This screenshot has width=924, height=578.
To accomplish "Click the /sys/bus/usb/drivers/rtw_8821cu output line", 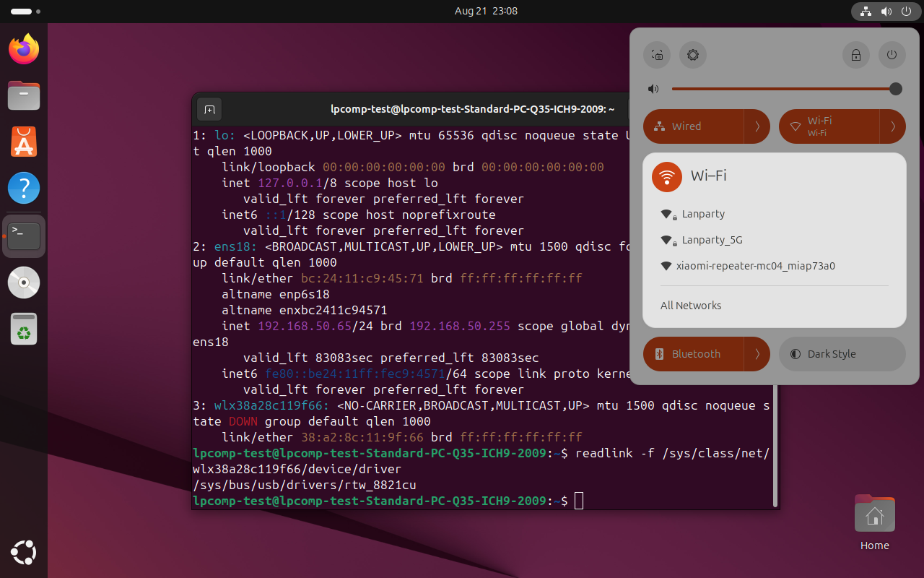I will coord(305,485).
